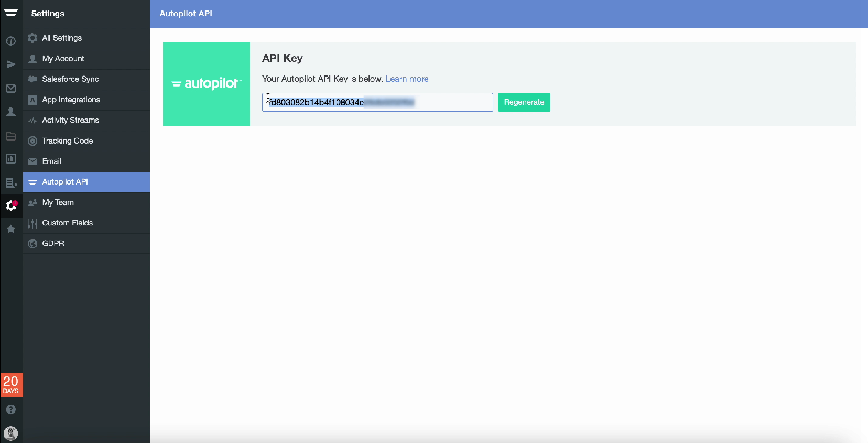Open the reports bar-chart icon
This screenshot has height=443, width=868.
pos(10,158)
